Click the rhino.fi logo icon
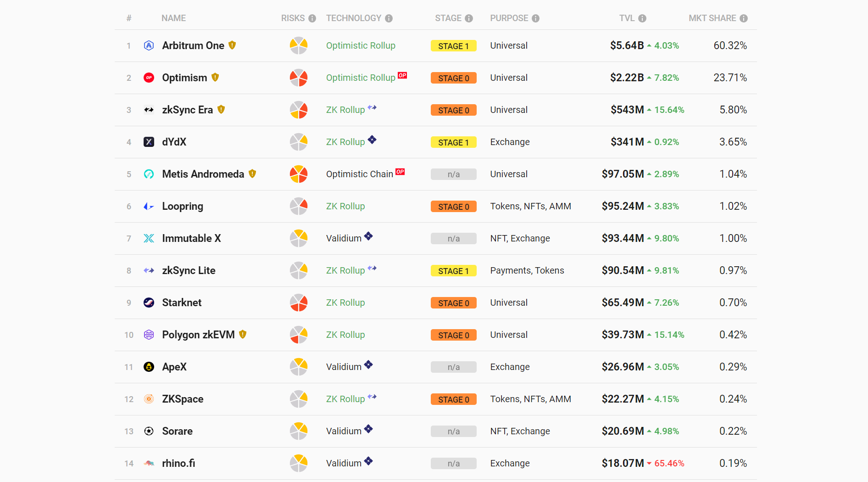Image resolution: width=868 pixels, height=482 pixels. (x=149, y=463)
